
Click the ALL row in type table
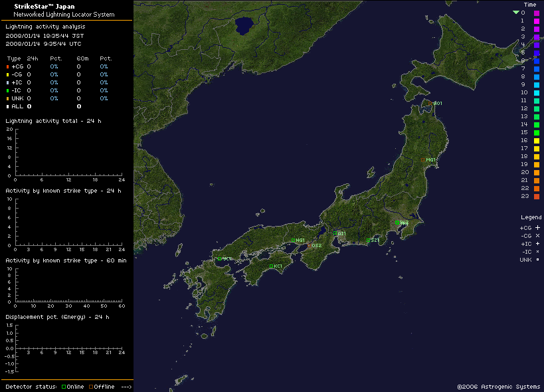[17, 106]
